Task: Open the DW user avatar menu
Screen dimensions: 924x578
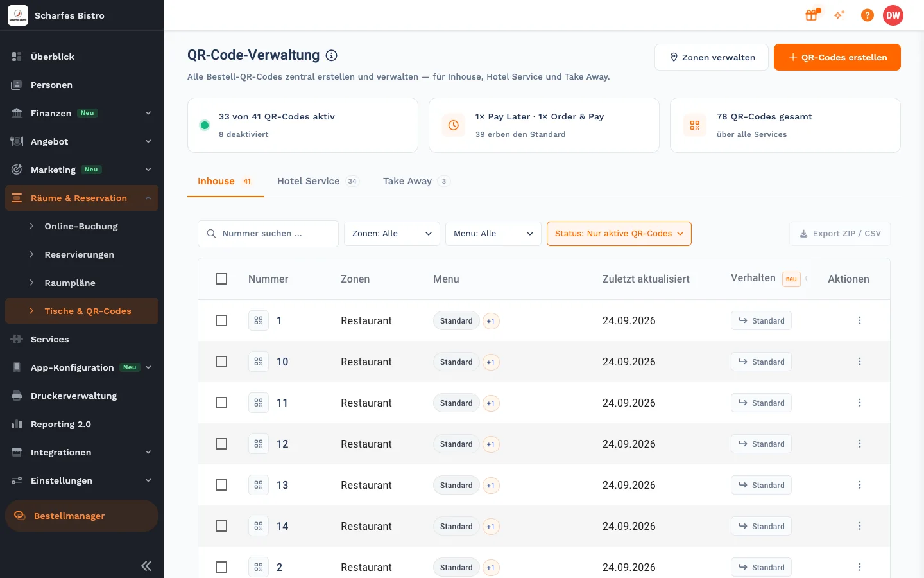Action: click(893, 15)
